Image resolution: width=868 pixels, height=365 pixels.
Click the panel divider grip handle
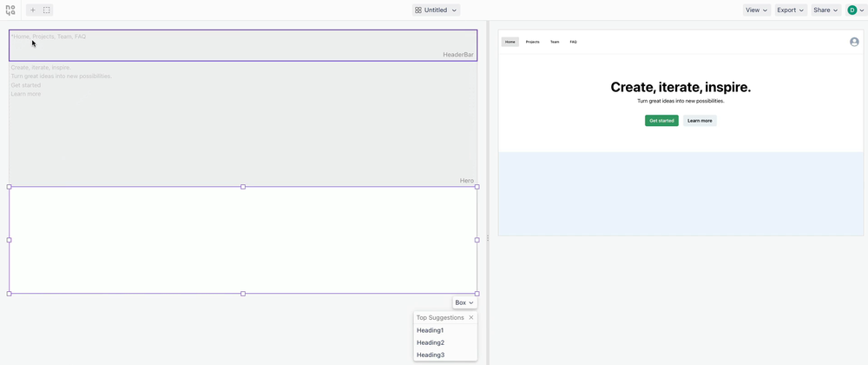[x=488, y=238]
